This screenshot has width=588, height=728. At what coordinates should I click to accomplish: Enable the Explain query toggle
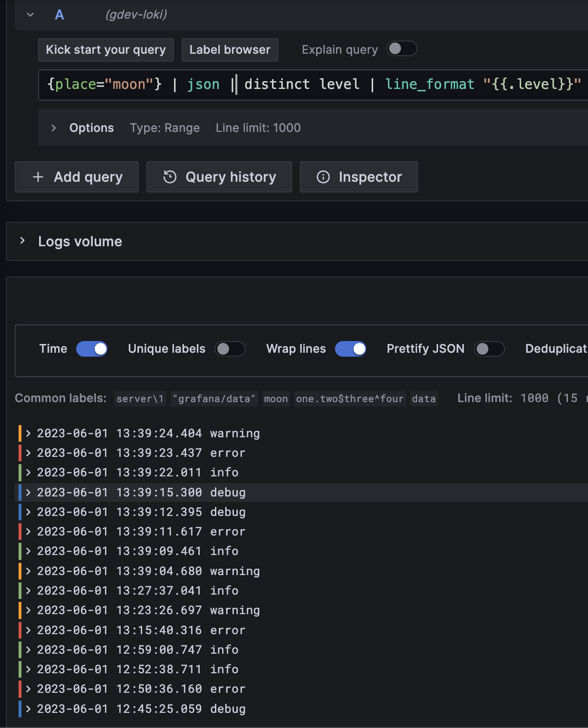pyautogui.click(x=401, y=49)
